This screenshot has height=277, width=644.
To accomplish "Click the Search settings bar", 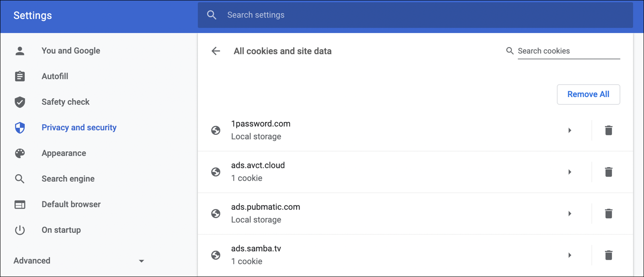I will pyautogui.click(x=386, y=15).
